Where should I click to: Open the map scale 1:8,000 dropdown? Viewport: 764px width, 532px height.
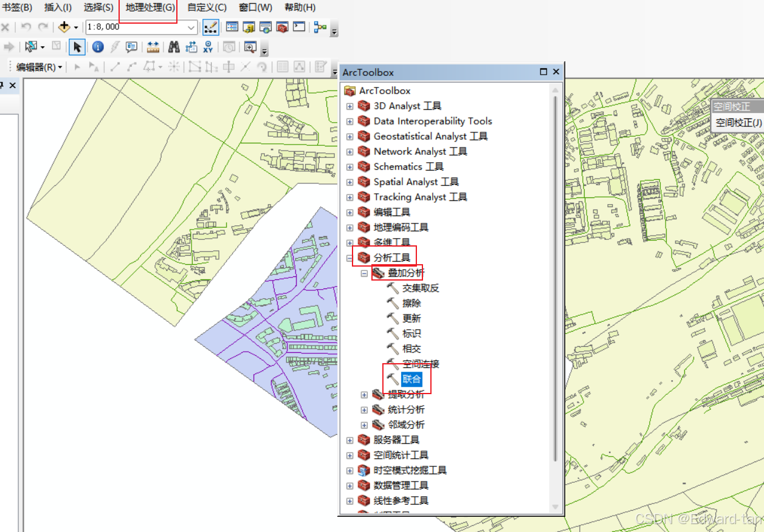pos(191,27)
